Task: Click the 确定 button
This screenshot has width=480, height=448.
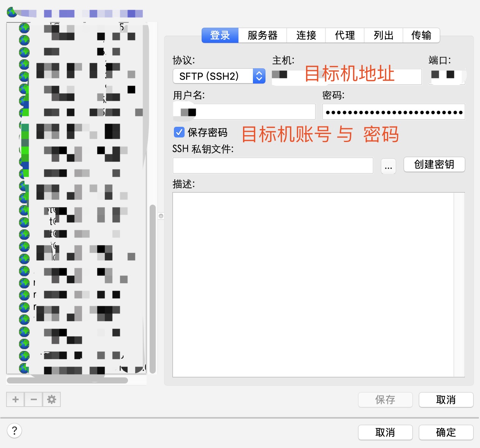Action: (x=446, y=432)
